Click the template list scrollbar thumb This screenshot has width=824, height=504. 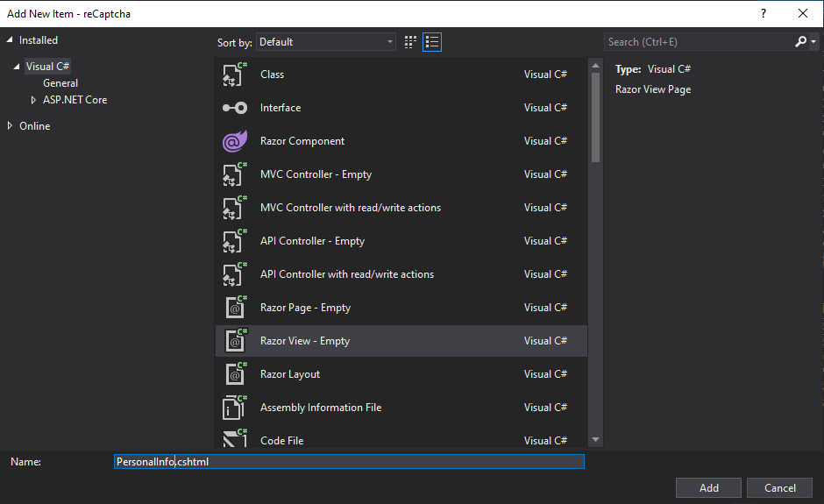(595, 117)
